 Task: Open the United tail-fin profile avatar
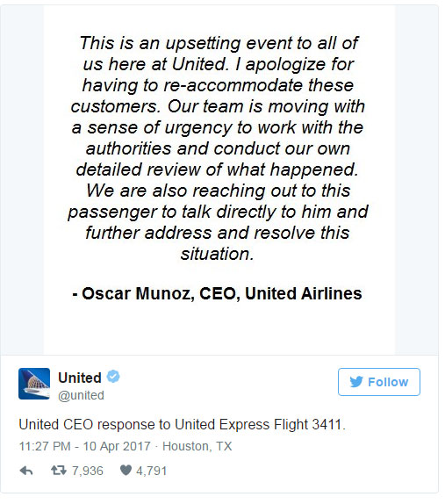(x=34, y=384)
